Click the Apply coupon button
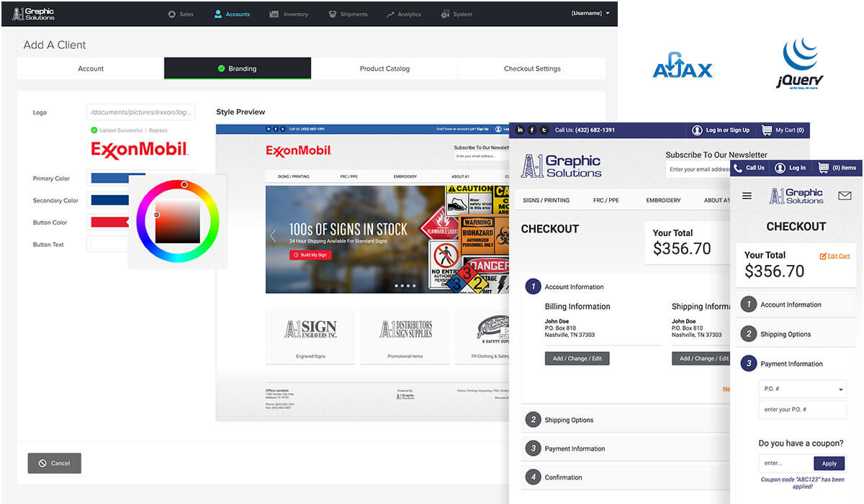The image size is (864, 504). tap(829, 464)
